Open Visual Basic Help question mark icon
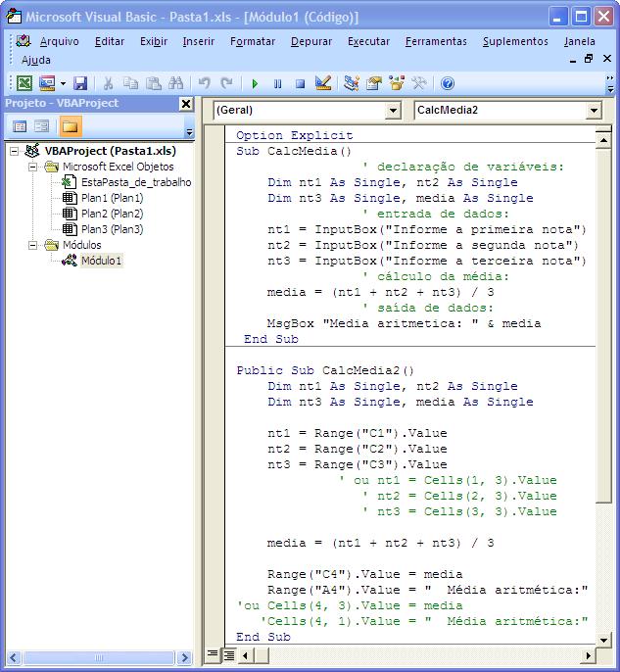The height and width of the screenshot is (672, 620). tap(448, 83)
